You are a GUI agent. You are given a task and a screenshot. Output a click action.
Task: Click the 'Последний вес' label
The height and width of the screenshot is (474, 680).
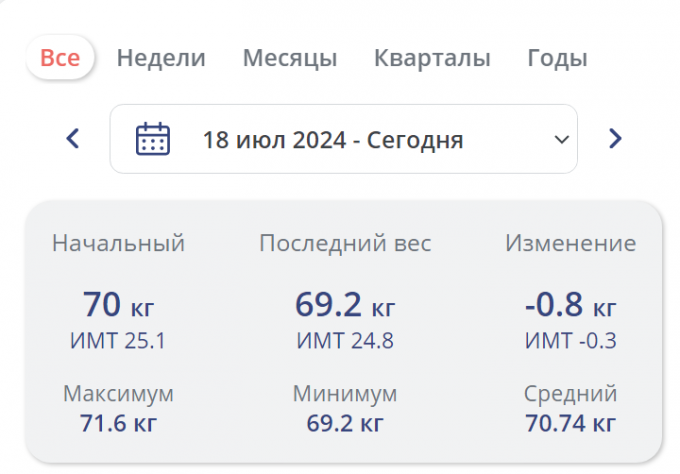(x=345, y=243)
